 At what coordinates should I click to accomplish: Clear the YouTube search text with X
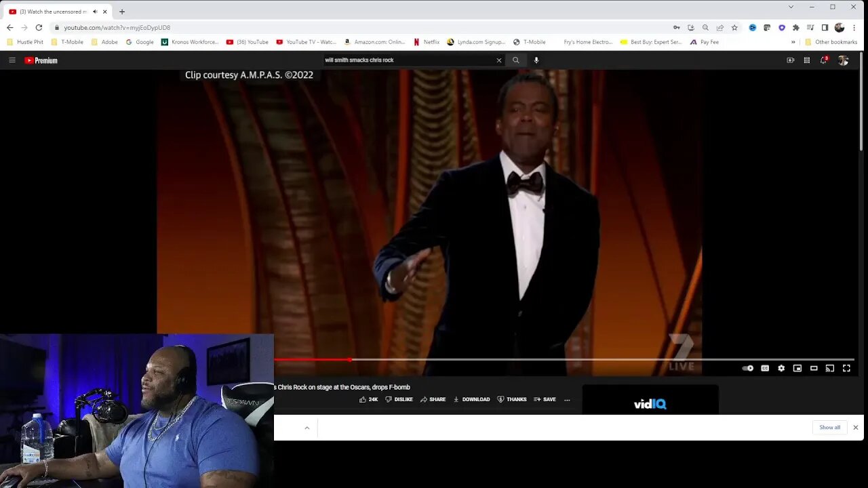(499, 60)
